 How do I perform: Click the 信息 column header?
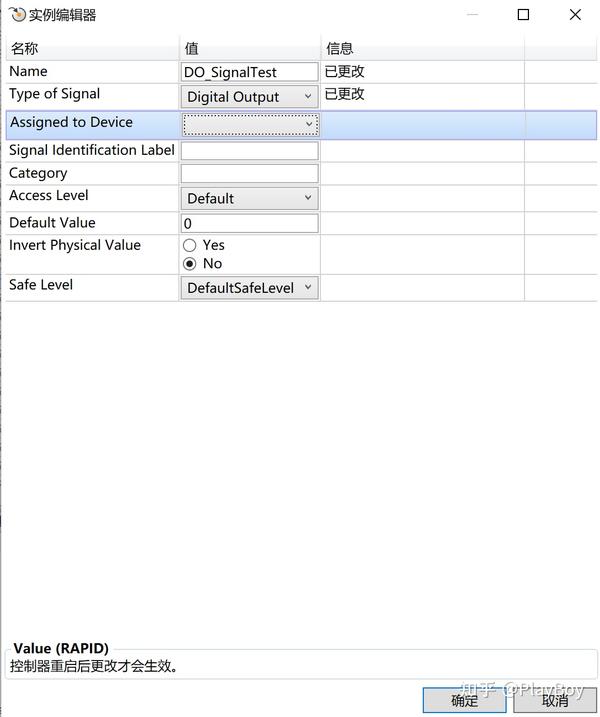coord(423,48)
